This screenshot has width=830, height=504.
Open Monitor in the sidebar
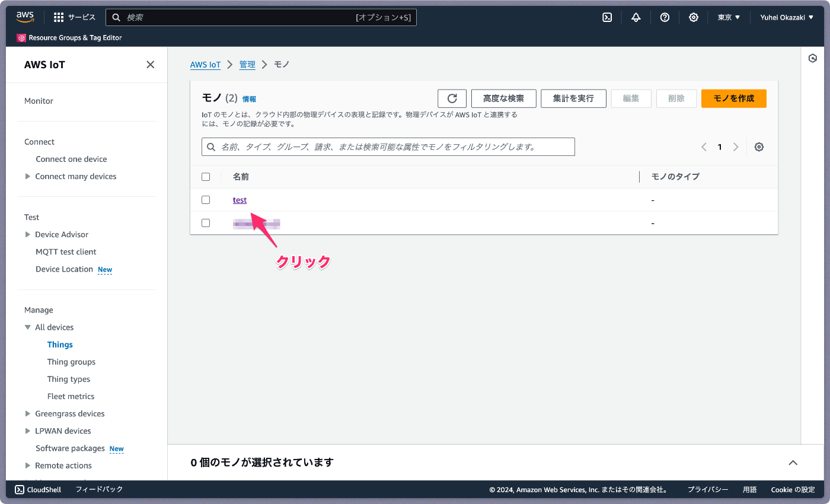39,101
